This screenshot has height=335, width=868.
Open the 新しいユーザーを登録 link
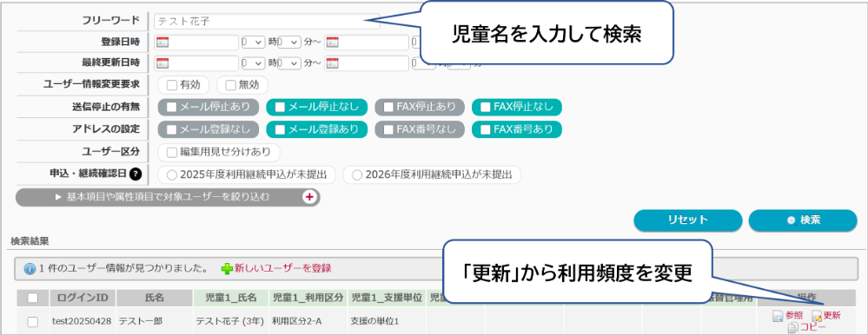click(x=283, y=269)
